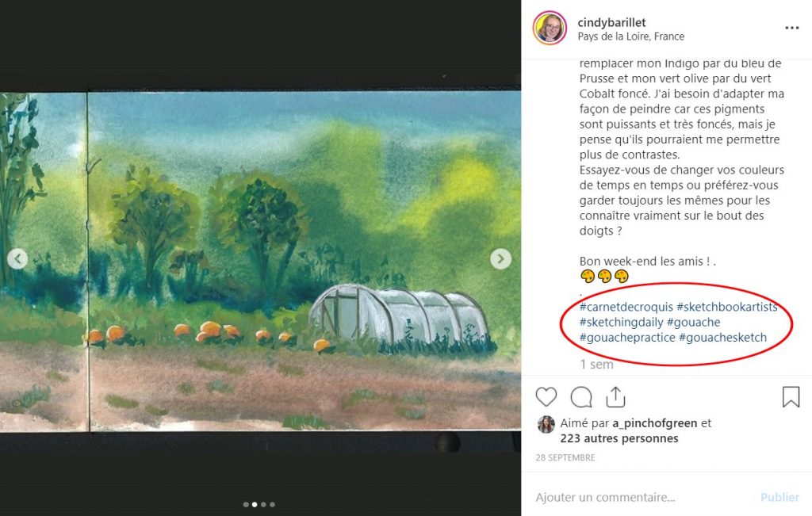
Task: Like the post with the heart icon
Action: [546, 397]
